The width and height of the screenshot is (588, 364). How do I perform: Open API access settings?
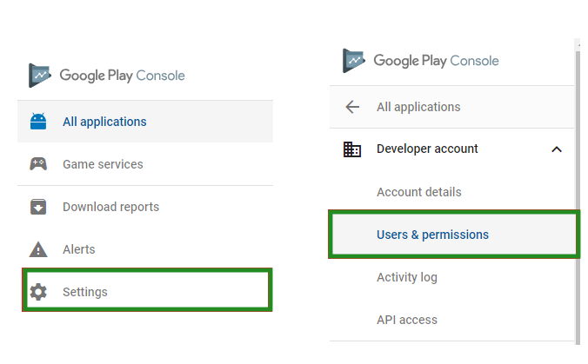[x=407, y=320]
